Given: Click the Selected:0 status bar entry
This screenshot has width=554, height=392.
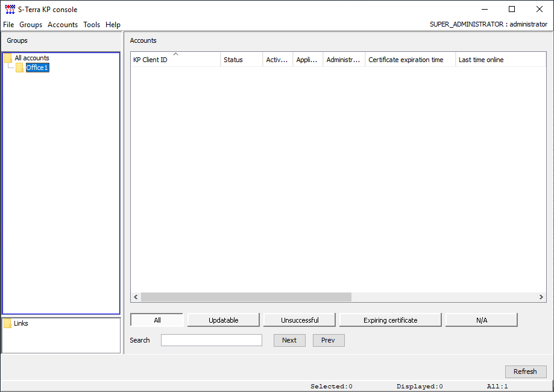Looking at the screenshot, I should click(332, 387).
